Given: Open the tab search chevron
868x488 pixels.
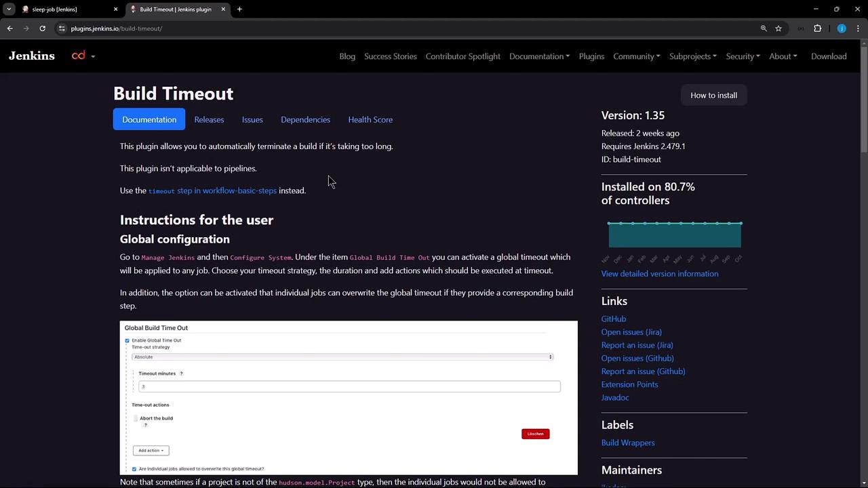Looking at the screenshot, I should tap(9, 9).
